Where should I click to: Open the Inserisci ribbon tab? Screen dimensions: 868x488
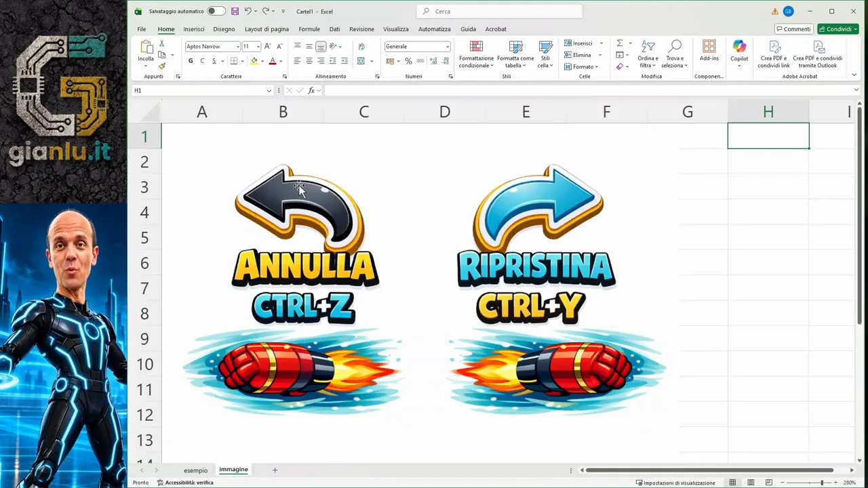pos(194,29)
